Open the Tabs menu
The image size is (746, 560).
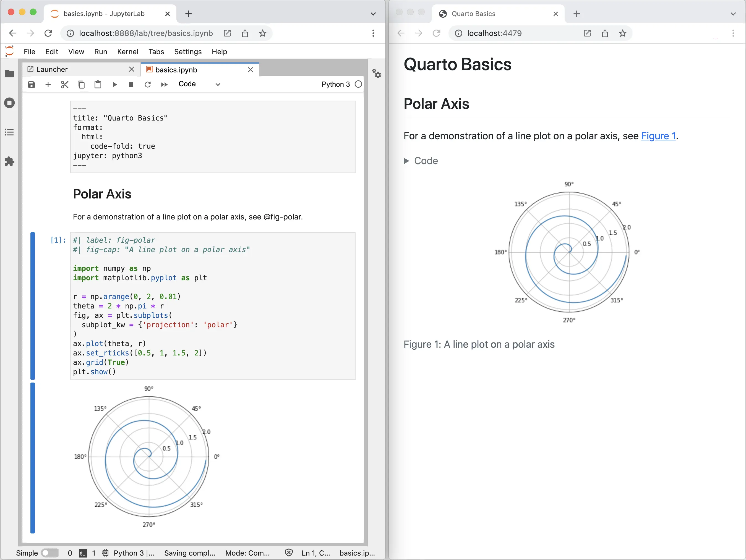(x=156, y=52)
